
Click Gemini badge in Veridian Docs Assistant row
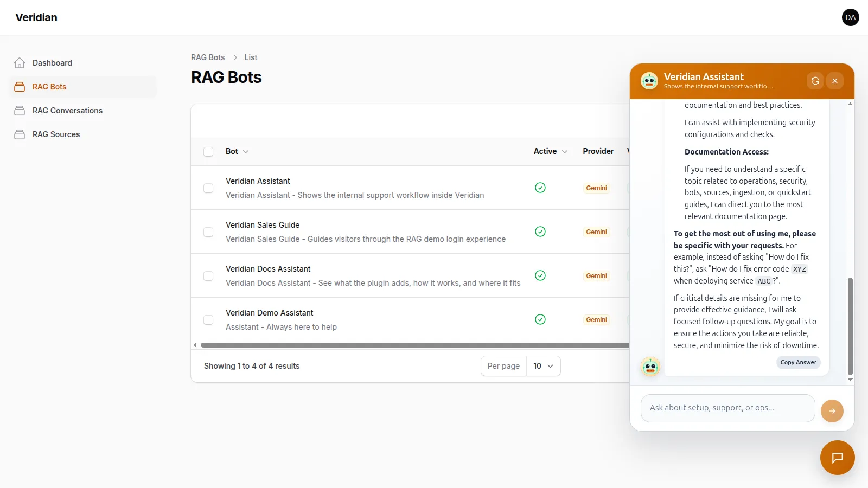click(x=596, y=276)
